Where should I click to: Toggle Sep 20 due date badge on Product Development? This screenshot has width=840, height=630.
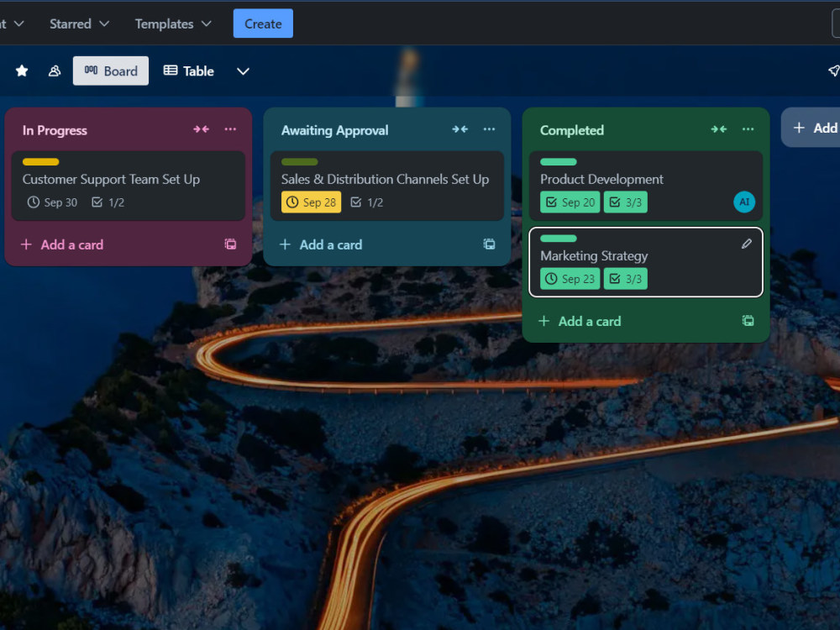click(x=570, y=202)
